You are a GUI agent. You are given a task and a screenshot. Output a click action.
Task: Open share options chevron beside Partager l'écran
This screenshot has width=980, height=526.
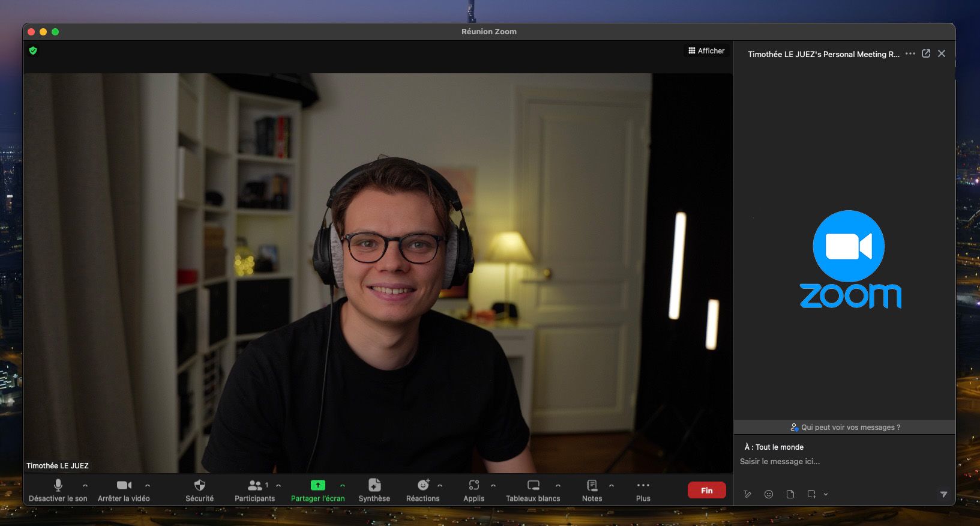click(x=343, y=485)
